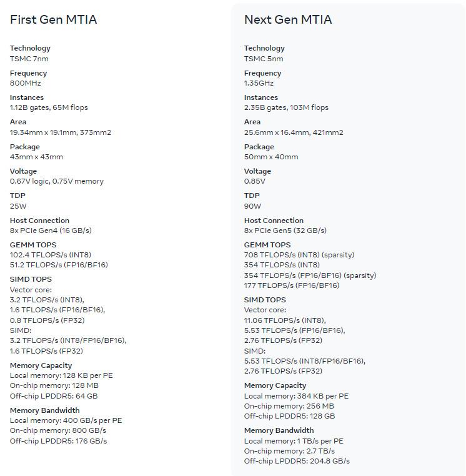Viewport: 466px width, 476px height.
Task: Click the Next Gen MTIA heading
Action: click(x=288, y=20)
